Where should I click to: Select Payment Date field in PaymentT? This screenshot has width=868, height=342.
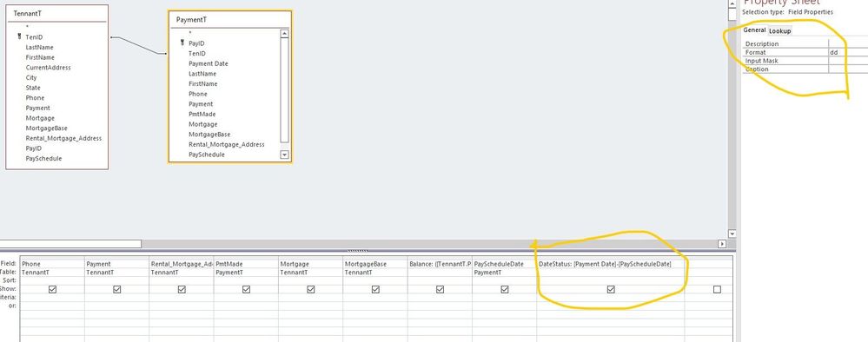click(x=209, y=63)
